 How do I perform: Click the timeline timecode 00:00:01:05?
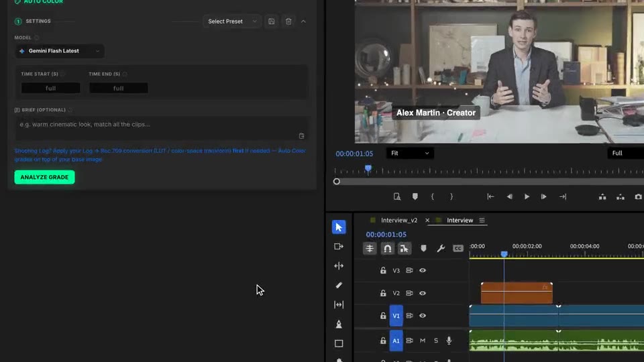[x=386, y=235]
